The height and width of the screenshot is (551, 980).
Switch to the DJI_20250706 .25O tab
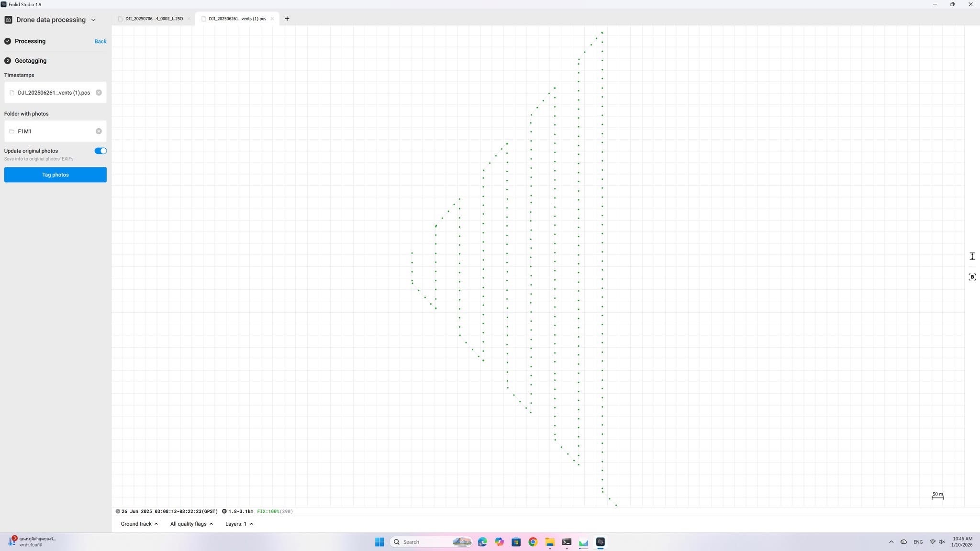click(x=154, y=19)
